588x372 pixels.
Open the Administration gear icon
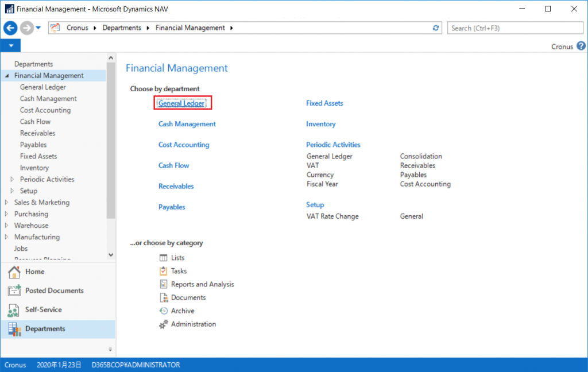[163, 324]
